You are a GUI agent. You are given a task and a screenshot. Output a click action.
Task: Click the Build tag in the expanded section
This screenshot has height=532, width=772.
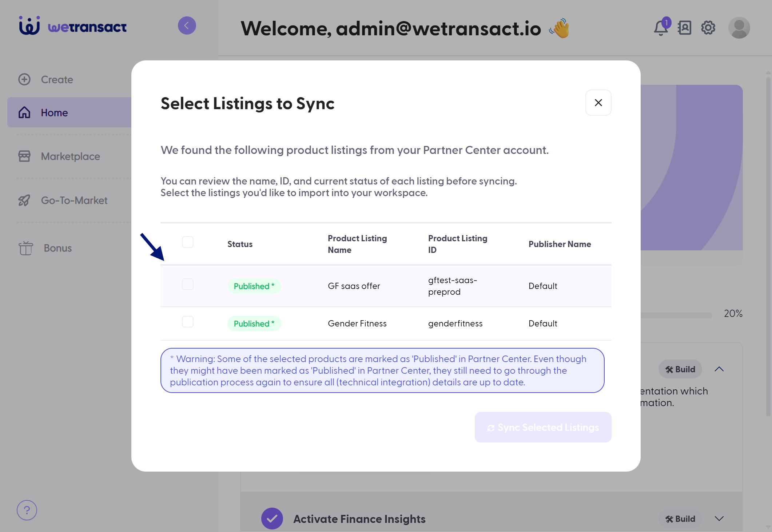coord(680,369)
